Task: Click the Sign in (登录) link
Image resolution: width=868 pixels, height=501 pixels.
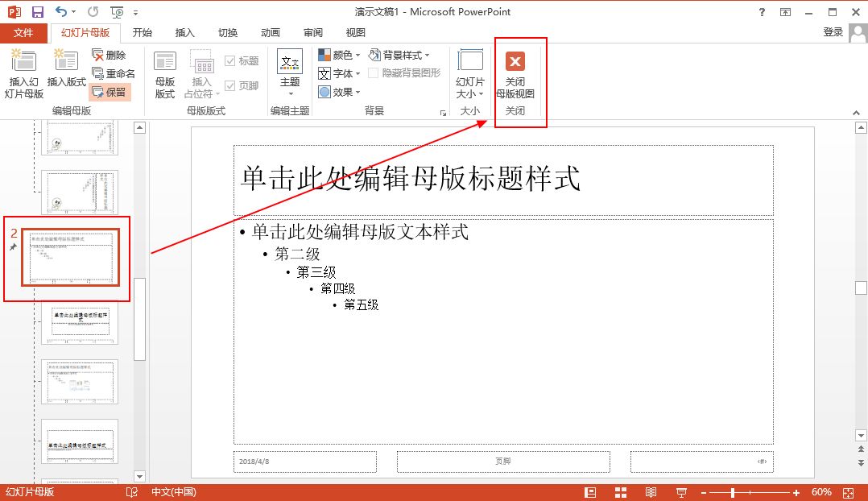Action: 833,32
